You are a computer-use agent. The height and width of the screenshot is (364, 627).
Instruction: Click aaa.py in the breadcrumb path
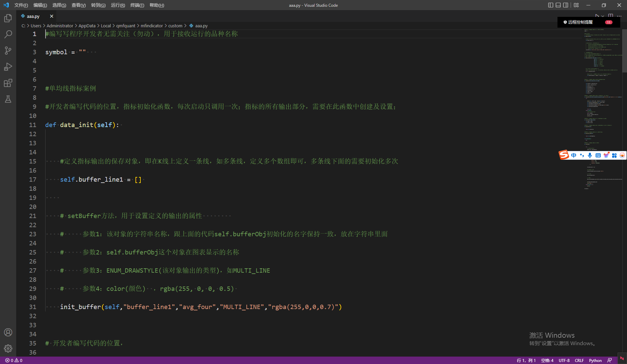tap(201, 26)
